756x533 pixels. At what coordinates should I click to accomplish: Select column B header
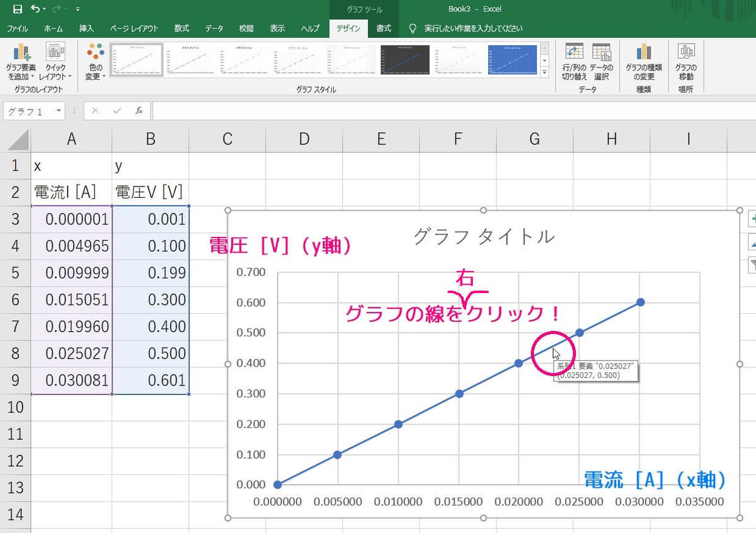(150, 139)
